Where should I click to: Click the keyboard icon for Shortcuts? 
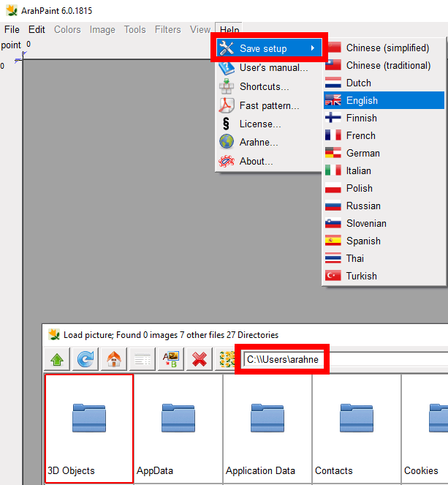click(227, 86)
